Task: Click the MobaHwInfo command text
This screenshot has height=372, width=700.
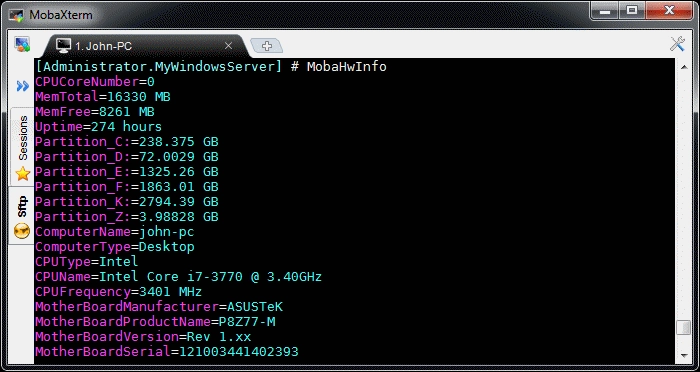Action: (346, 67)
